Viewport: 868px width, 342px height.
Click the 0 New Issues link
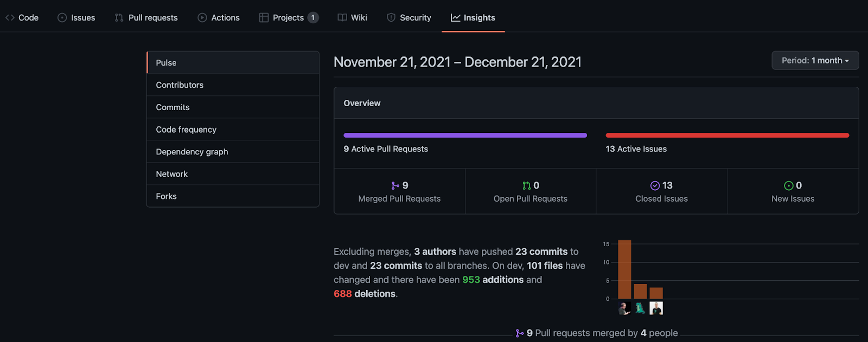[x=793, y=192]
